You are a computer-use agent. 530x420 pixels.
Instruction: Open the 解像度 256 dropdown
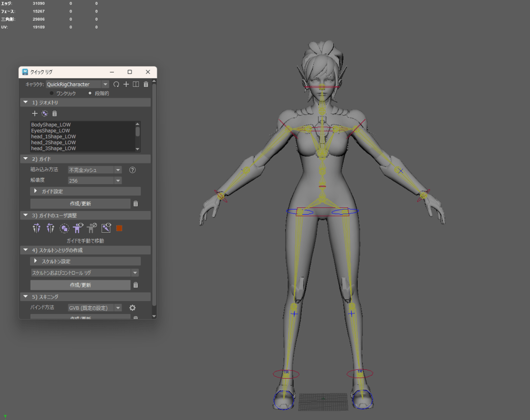(x=95, y=181)
